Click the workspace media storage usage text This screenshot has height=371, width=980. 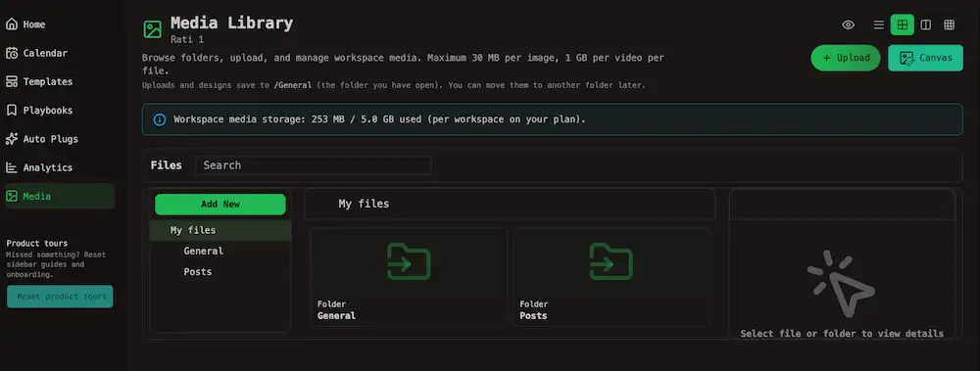(379, 119)
